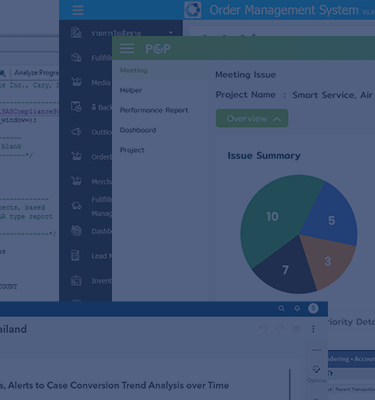Collapse the Overview section button
The height and width of the screenshot is (400, 375).
click(x=252, y=118)
